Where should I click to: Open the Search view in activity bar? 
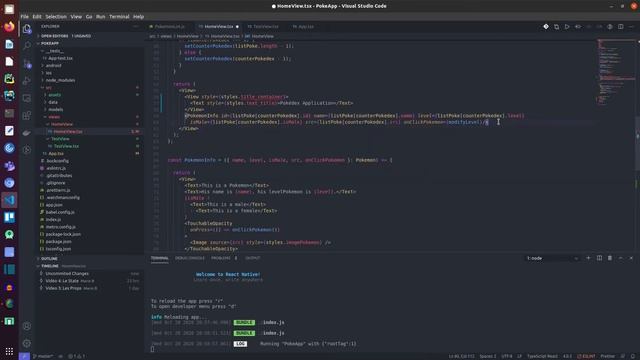click(x=27, y=46)
